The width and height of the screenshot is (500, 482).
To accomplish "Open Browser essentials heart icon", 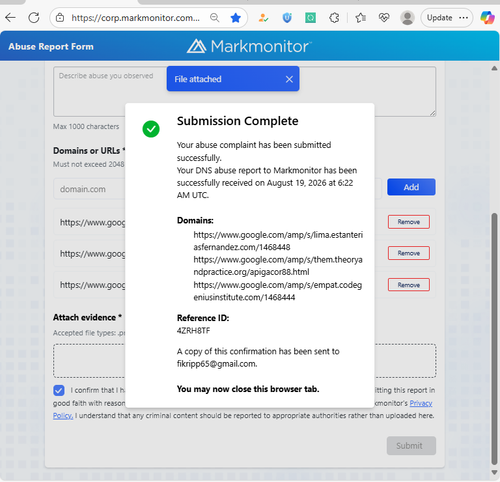I will tap(384, 18).
